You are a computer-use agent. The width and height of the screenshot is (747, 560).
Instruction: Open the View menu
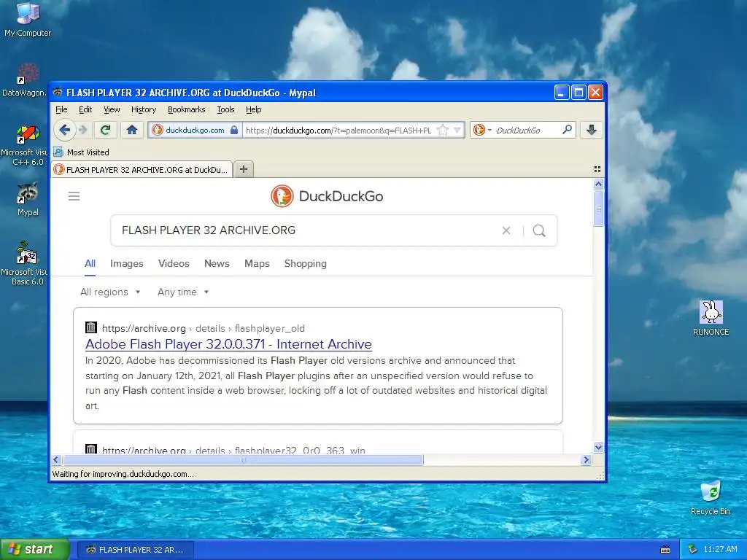click(x=112, y=109)
